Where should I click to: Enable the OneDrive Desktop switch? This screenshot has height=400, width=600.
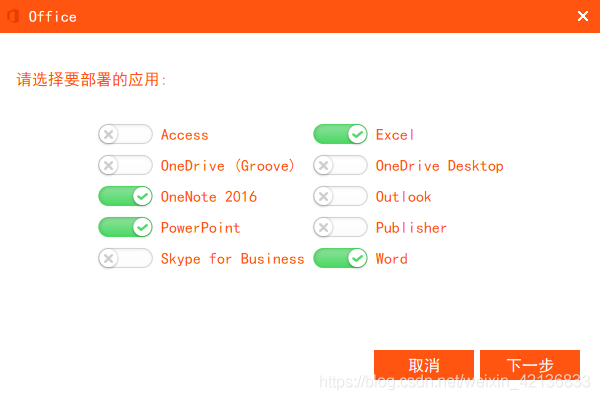(341, 165)
